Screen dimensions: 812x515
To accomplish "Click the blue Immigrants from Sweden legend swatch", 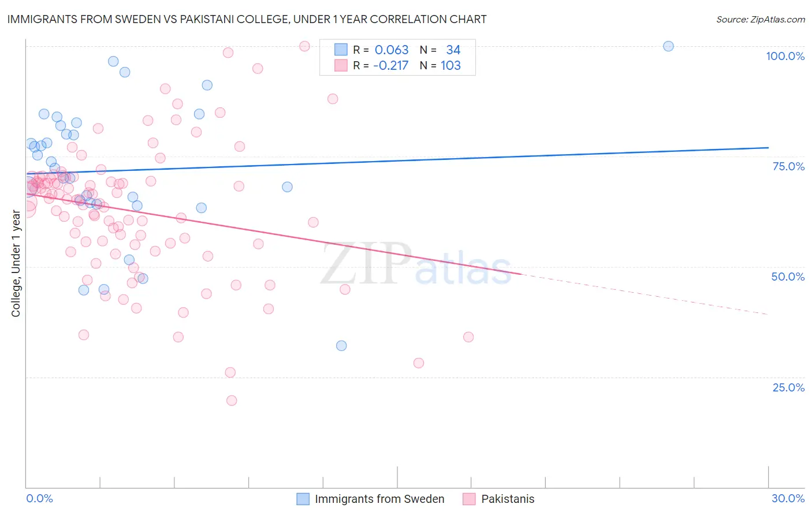I will point(303,499).
